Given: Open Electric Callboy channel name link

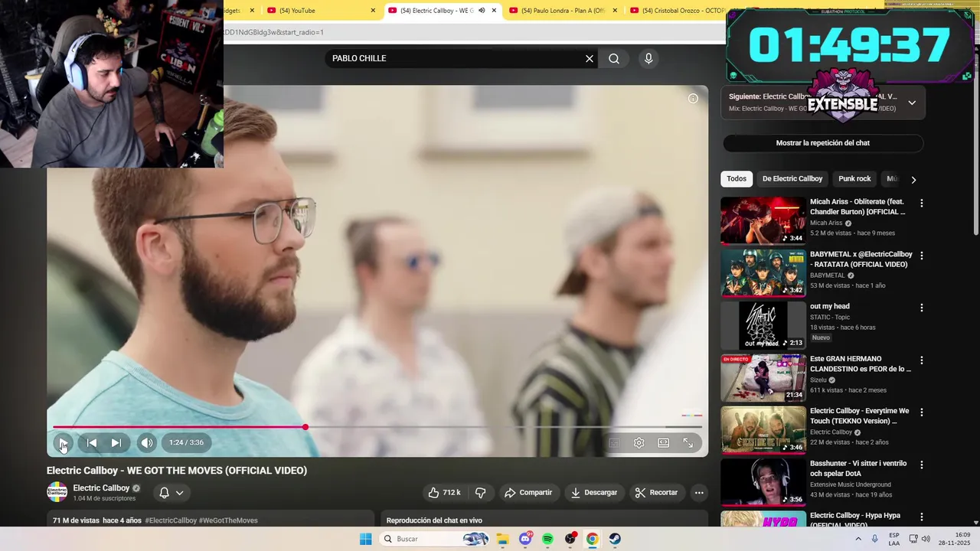Looking at the screenshot, I should pyautogui.click(x=101, y=487).
